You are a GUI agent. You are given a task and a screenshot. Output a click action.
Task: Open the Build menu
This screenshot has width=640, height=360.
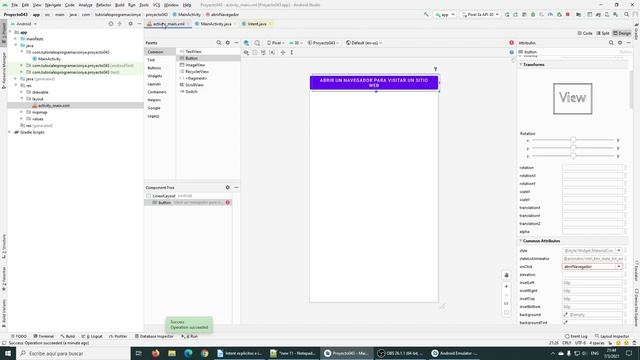point(119,5)
